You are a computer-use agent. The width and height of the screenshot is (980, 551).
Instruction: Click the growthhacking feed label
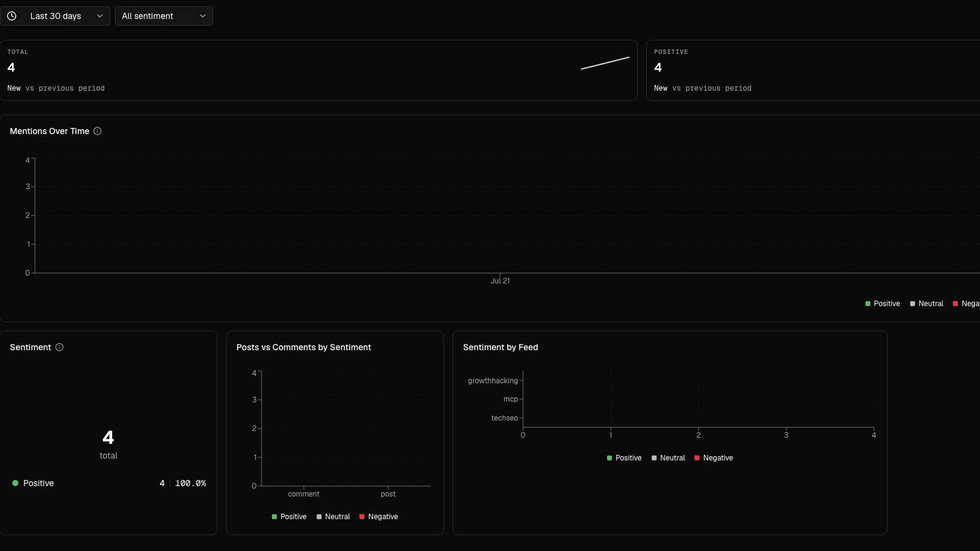coord(492,381)
